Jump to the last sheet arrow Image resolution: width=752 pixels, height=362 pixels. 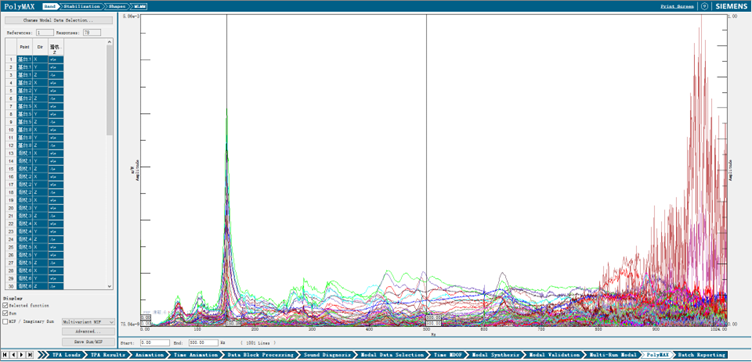coord(30,355)
